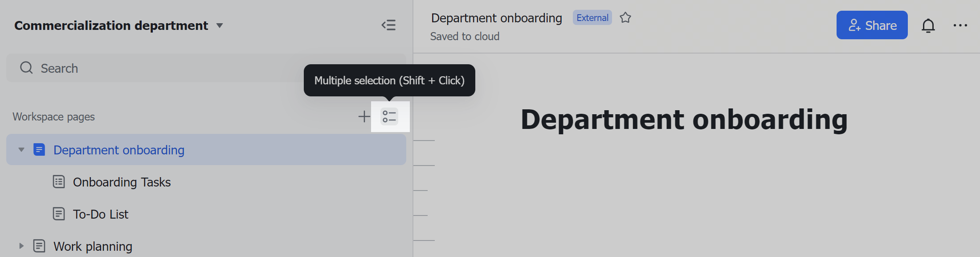980x257 pixels.
Task: Click the To-Do List document icon
Action: pos(59,214)
